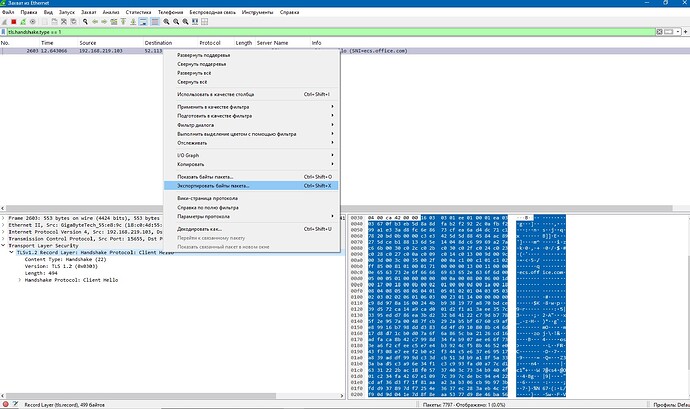The height and width of the screenshot is (409, 690).
Task: Expand Handshake Protocol: Client Hello node
Action: [x=21, y=280]
